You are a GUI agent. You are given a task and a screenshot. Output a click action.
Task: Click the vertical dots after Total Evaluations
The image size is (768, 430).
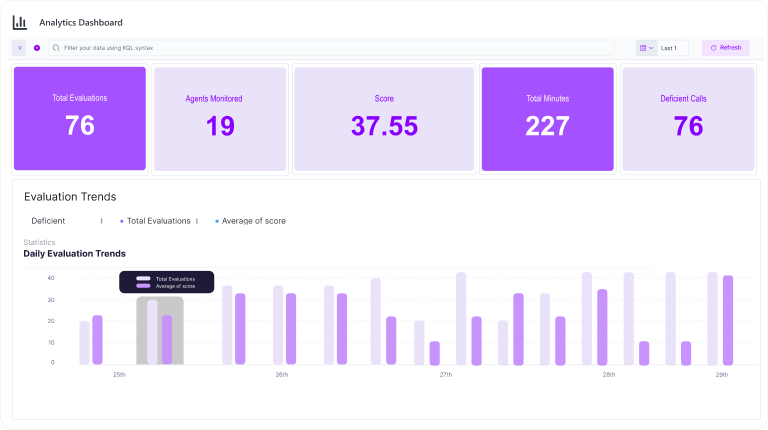pos(197,221)
